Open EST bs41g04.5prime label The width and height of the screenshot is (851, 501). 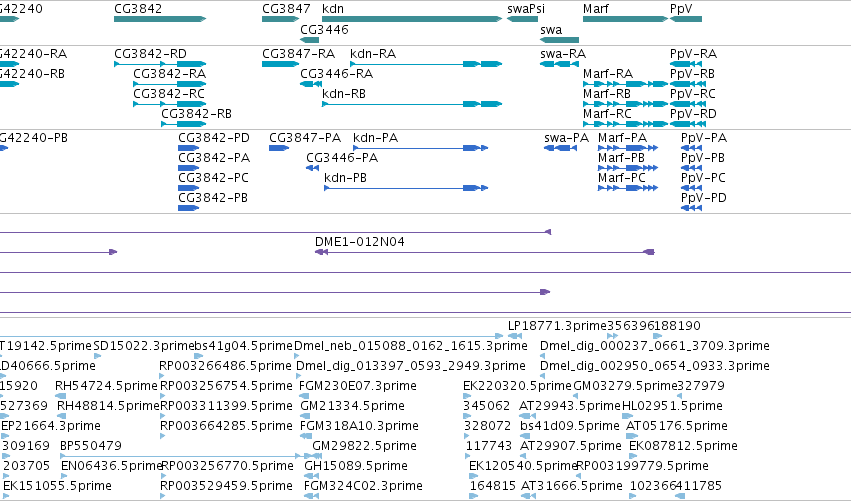point(244,346)
